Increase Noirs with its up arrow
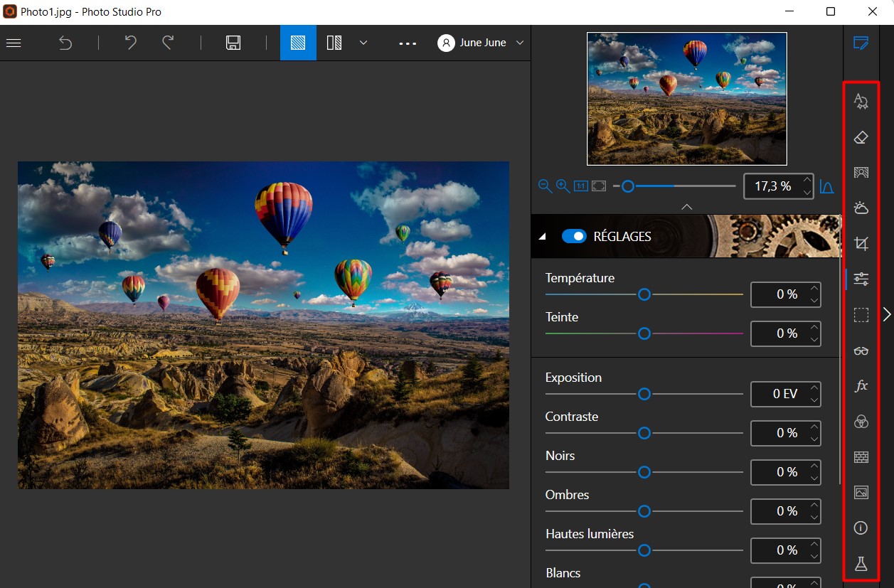The image size is (894, 588). 814,466
